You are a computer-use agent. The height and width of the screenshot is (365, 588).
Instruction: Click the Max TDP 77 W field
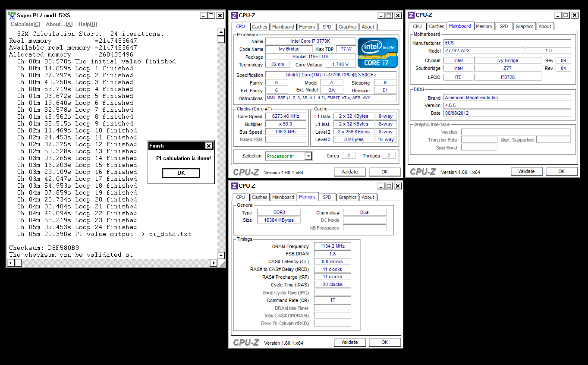click(x=346, y=49)
